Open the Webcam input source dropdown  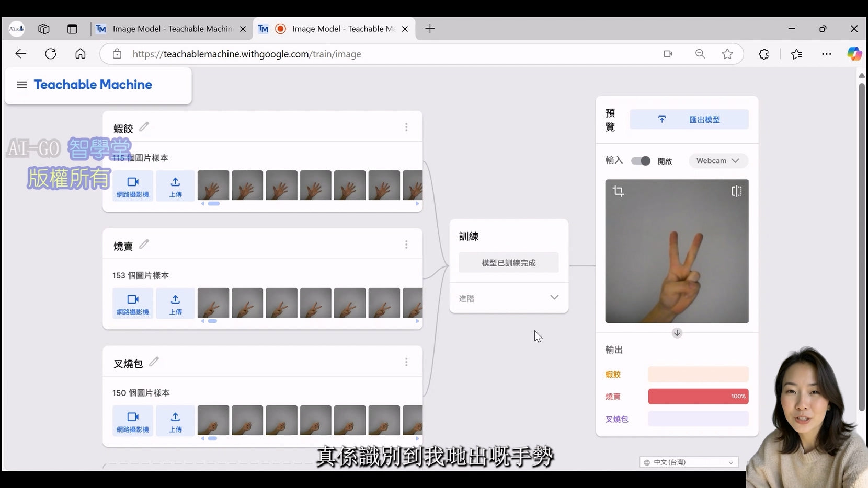click(x=718, y=161)
